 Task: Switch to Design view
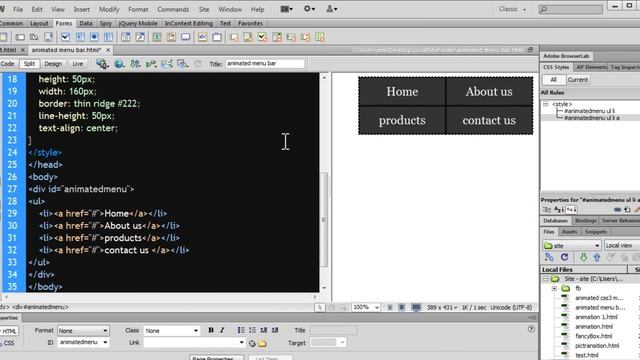tap(53, 64)
